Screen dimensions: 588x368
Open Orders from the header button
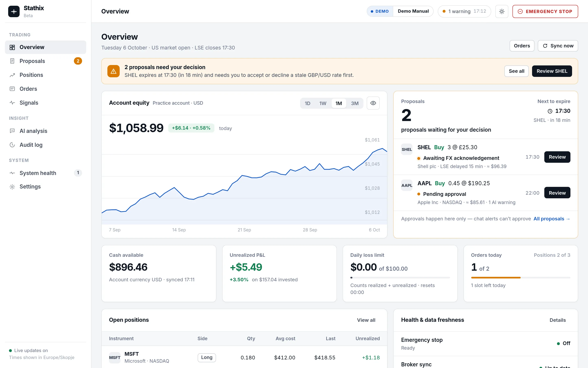point(522,46)
